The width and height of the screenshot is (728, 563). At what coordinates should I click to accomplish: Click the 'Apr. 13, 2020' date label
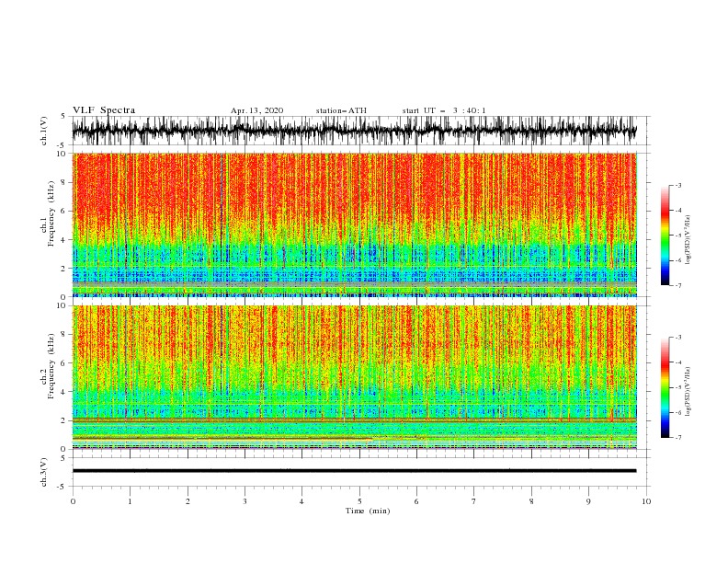pyautogui.click(x=256, y=110)
